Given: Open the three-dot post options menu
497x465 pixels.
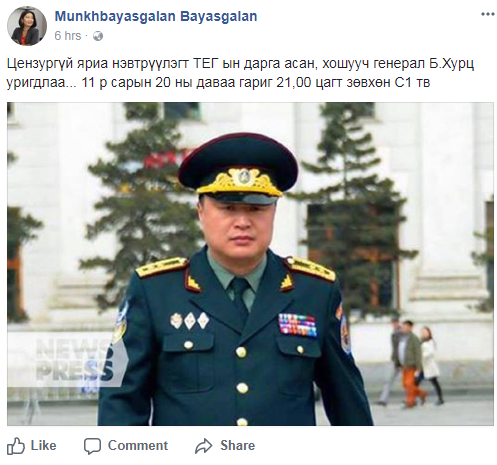Looking at the screenshot, I should pos(487,14).
